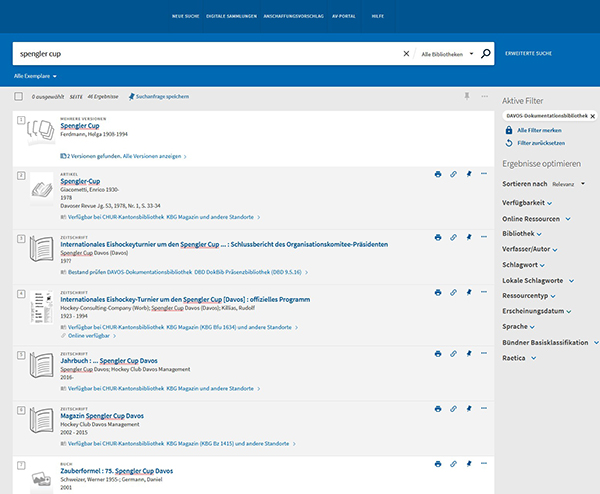Screen dimensions: 600x494
Task: Expand the Erscheinungsdatum facet
Action: coord(536,311)
